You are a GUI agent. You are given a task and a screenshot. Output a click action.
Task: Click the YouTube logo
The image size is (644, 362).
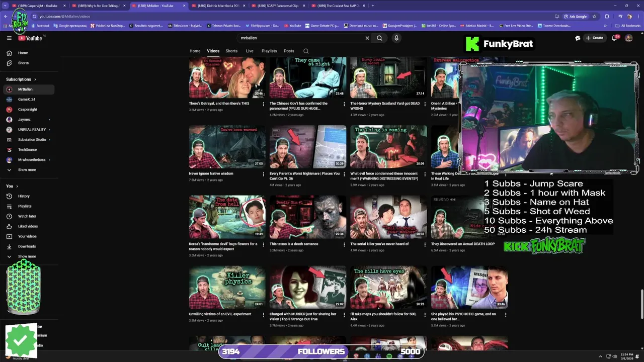pyautogui.click(x=30, y=38)
